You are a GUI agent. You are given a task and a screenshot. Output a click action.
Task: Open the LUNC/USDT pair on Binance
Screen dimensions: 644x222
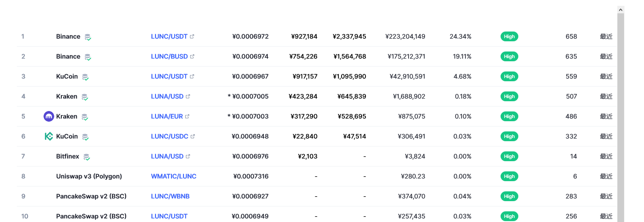169,36
